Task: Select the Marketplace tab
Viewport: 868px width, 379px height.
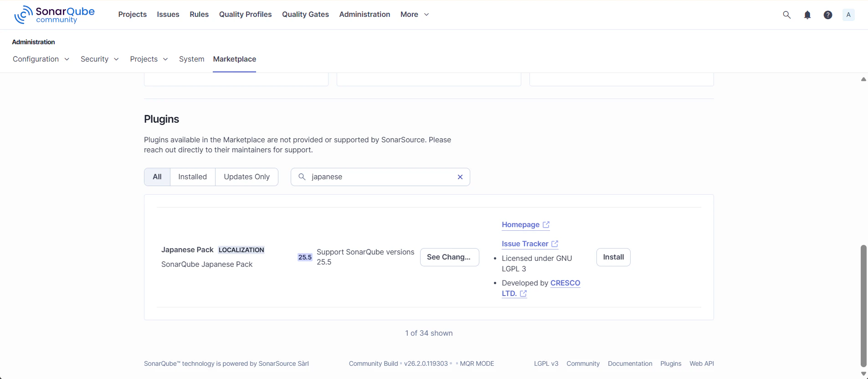Action: (234, 59)
